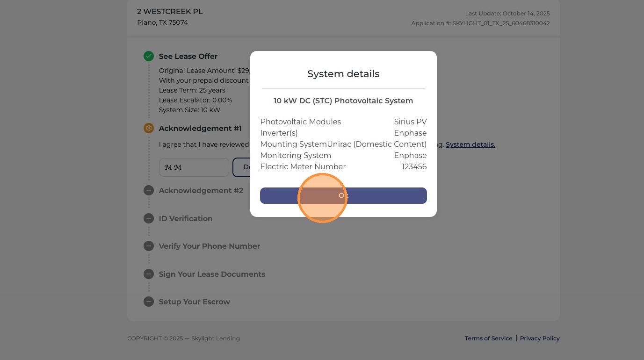The width and height of the screenshot is (644, 360).
Task: Click the OK button in dialog
Action: pos(343,195)
